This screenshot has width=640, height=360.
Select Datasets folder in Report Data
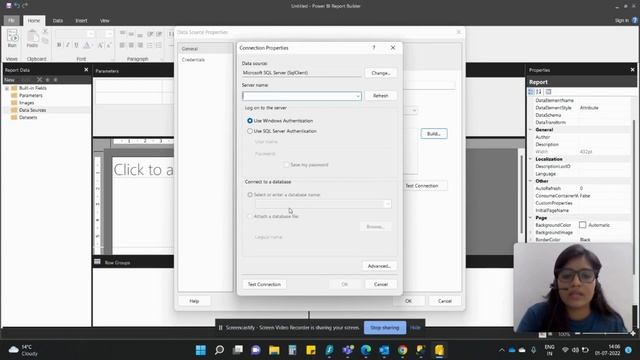pos(28,118)
